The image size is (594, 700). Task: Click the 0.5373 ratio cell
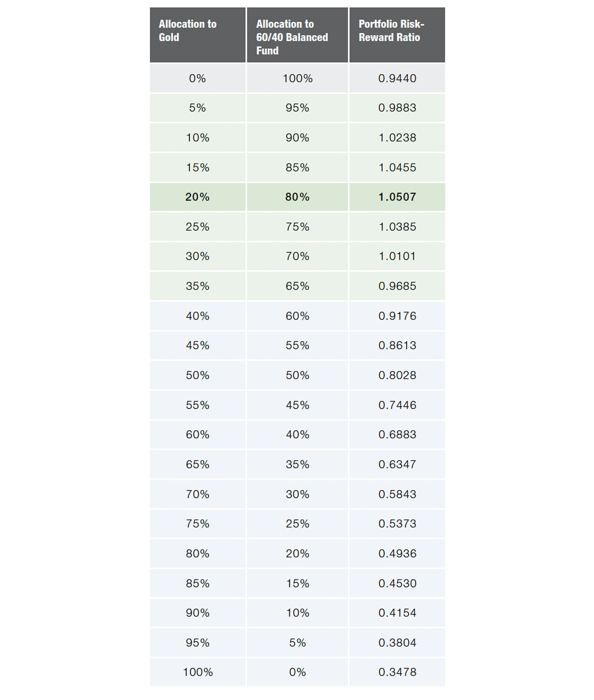397,524
